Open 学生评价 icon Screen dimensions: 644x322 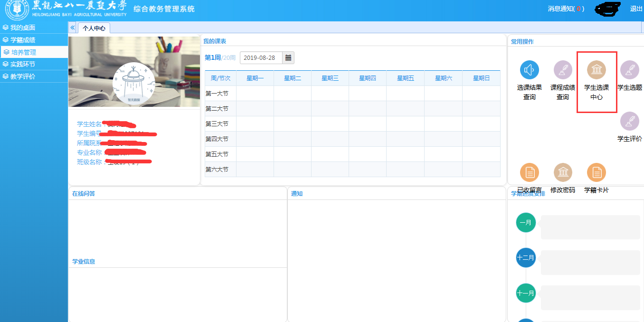pos(629,121)
